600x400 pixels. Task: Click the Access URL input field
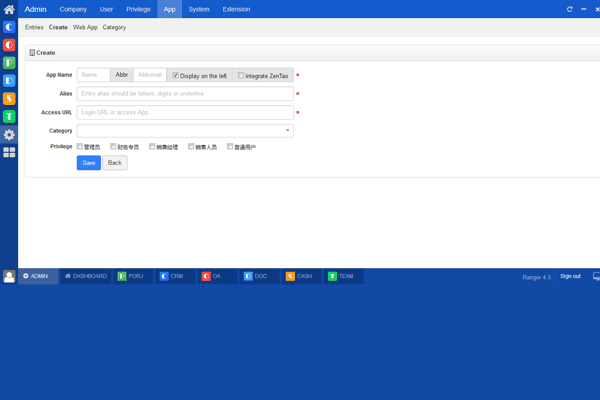[x=185, y=112]
